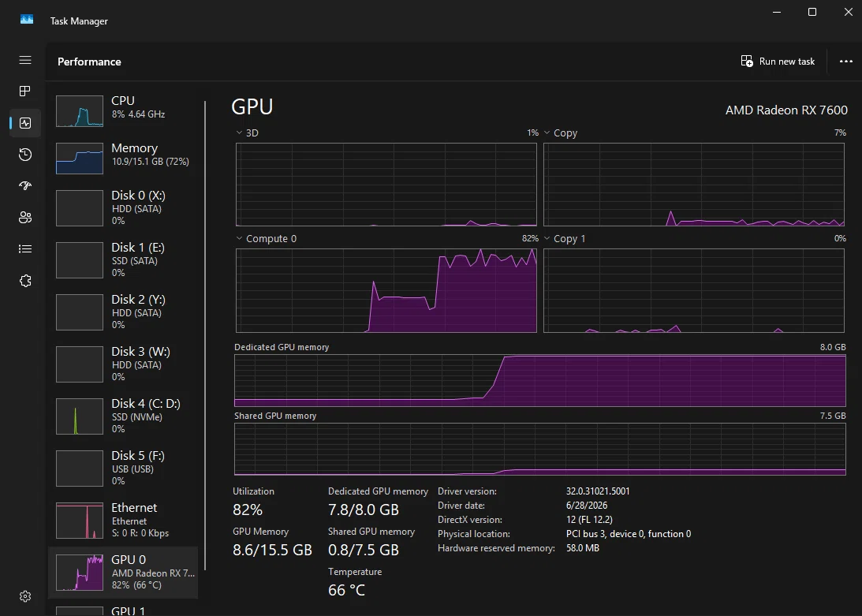Select Disk 4 (C: D:) entry
The image size is (862, 616).
123,416
